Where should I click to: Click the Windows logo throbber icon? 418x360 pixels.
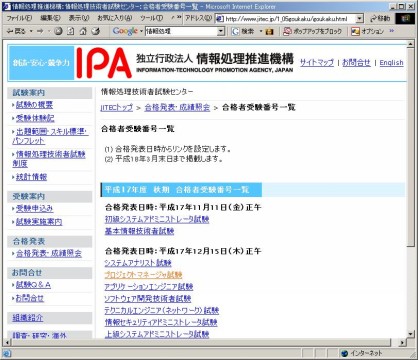tap(405, 18)
